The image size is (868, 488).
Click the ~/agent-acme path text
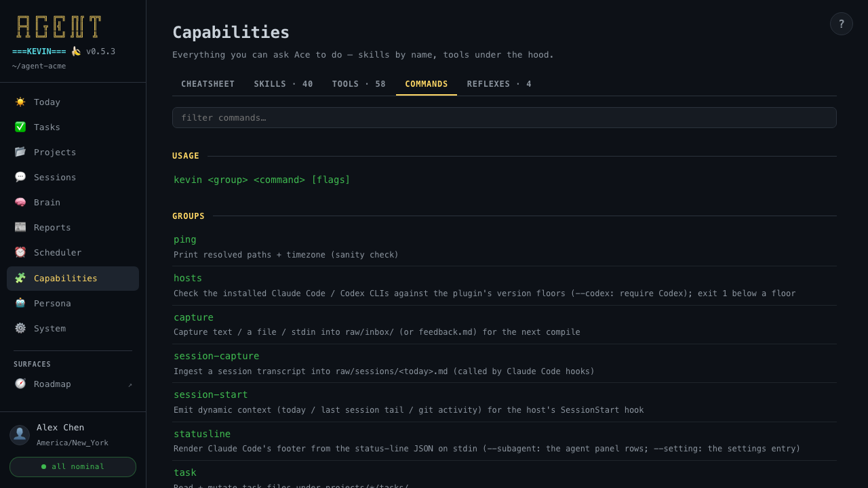coord(39,66)
